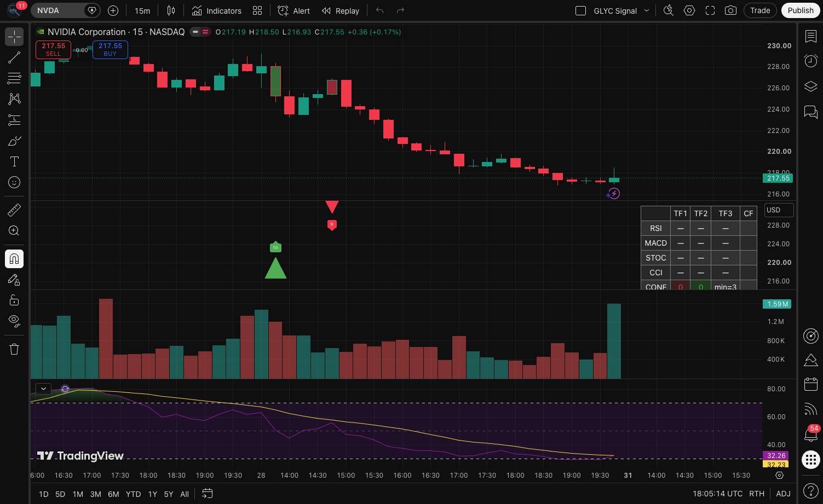Open the Fibonacci retracement tools
823x504 pixels.
click(x=14, y=78)
